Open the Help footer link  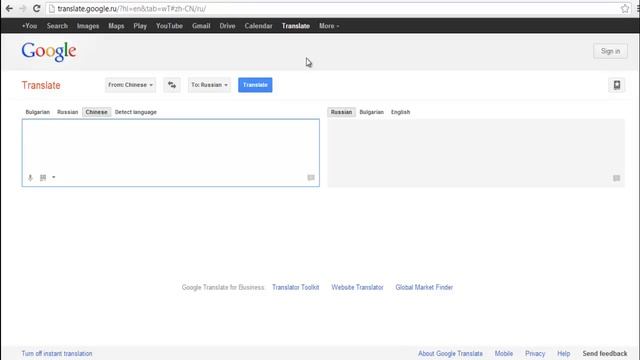click(x=564, y=353)
